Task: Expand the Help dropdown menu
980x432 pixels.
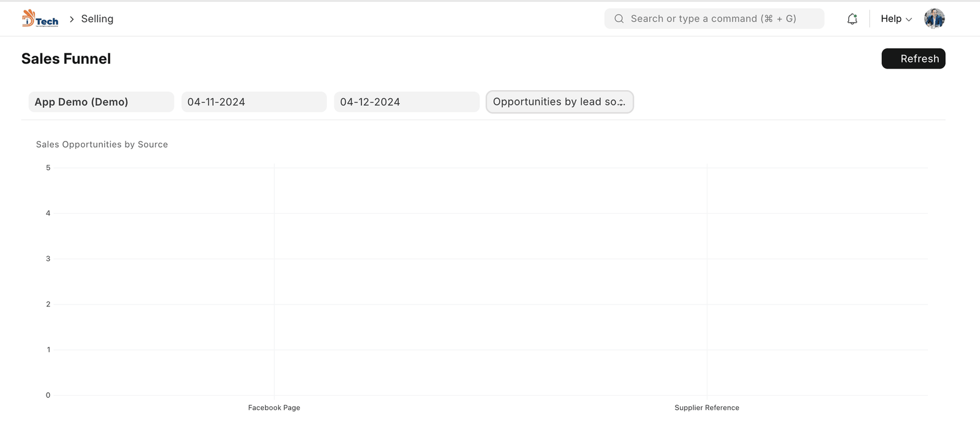Action: click(x=896, y=19)
